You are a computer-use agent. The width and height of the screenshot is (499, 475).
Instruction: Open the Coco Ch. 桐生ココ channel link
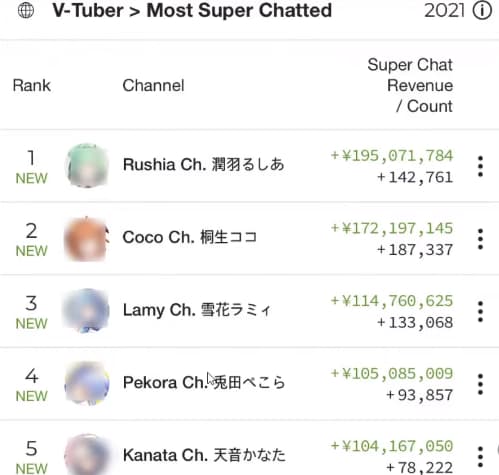point(190,237)
